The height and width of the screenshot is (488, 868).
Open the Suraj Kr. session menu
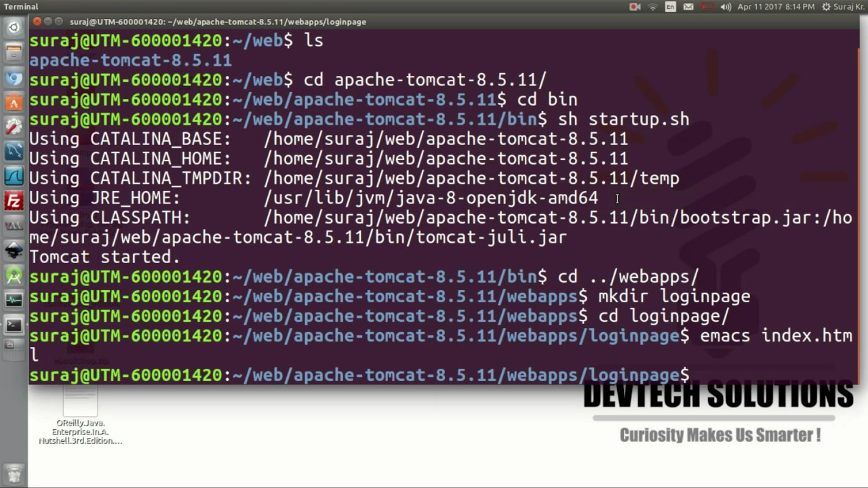coord(843,7)
